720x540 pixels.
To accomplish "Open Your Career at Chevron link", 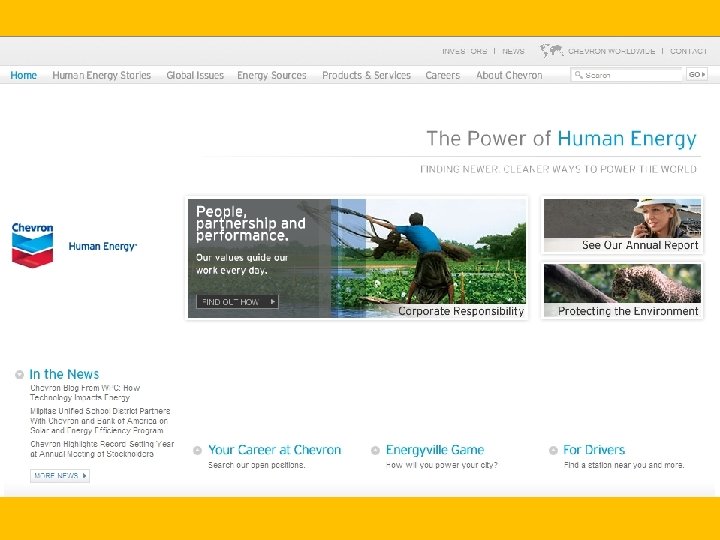I will (x=275, y=450).
